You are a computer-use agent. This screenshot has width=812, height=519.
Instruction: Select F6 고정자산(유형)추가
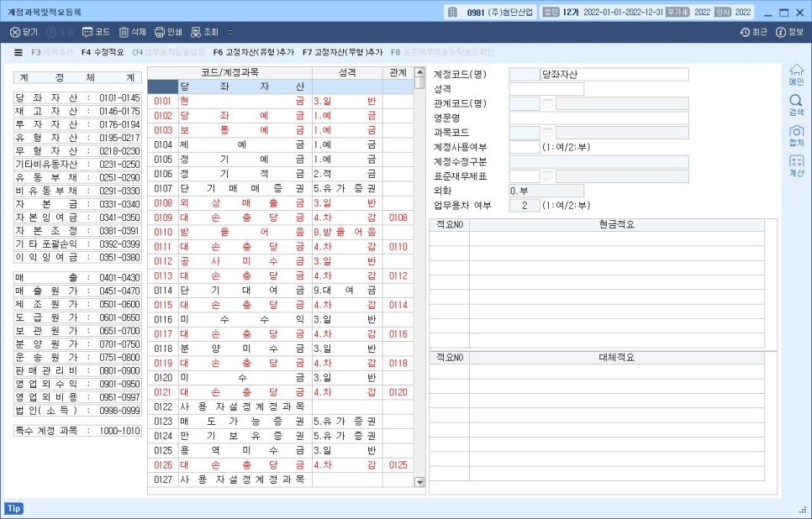(254, 52)
